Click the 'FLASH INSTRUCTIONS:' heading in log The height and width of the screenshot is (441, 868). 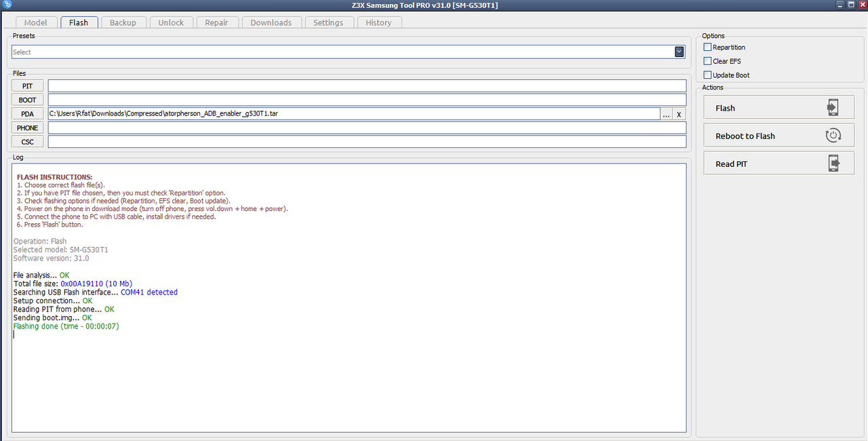coord(55,177)
